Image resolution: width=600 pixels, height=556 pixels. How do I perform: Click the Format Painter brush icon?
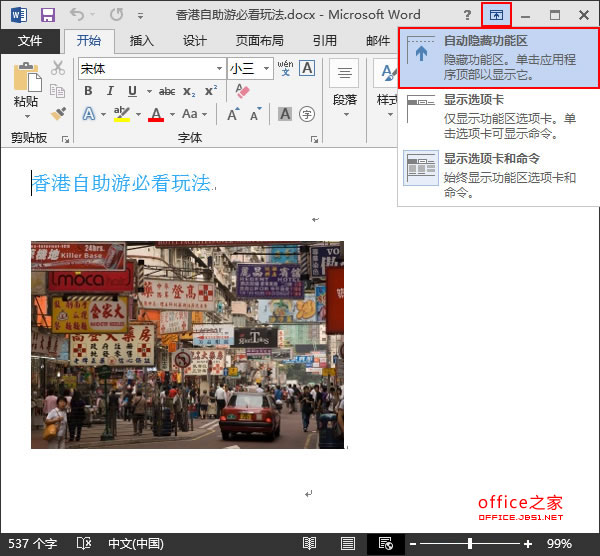pos(58,114)
